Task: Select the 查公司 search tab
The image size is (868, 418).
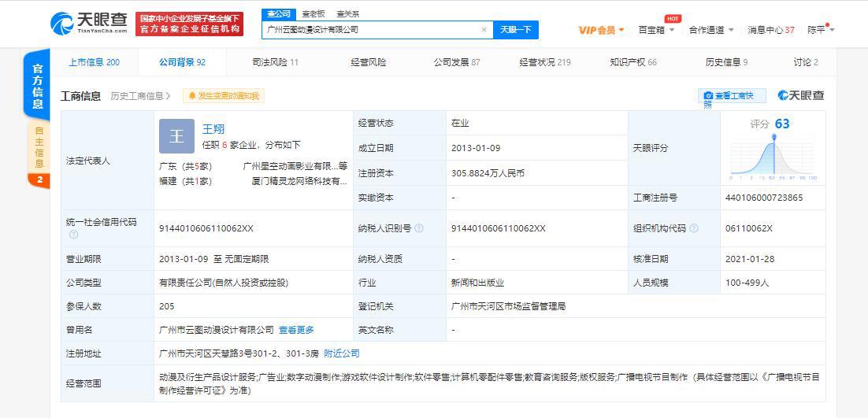Action: pos(279,14)
